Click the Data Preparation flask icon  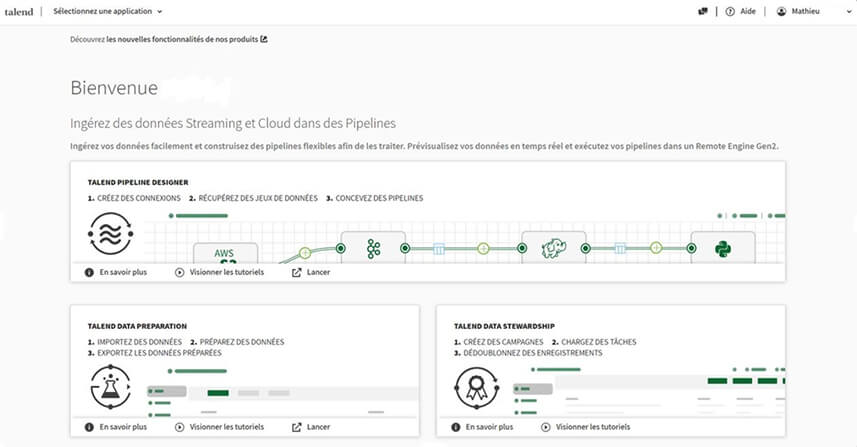pyautogui.click(x=108, y=387)
